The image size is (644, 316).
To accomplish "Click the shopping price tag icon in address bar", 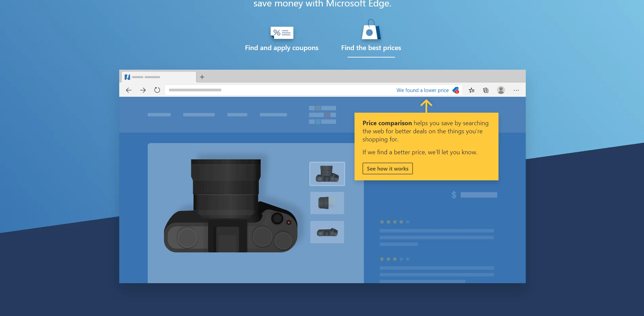I will (456, 90).
